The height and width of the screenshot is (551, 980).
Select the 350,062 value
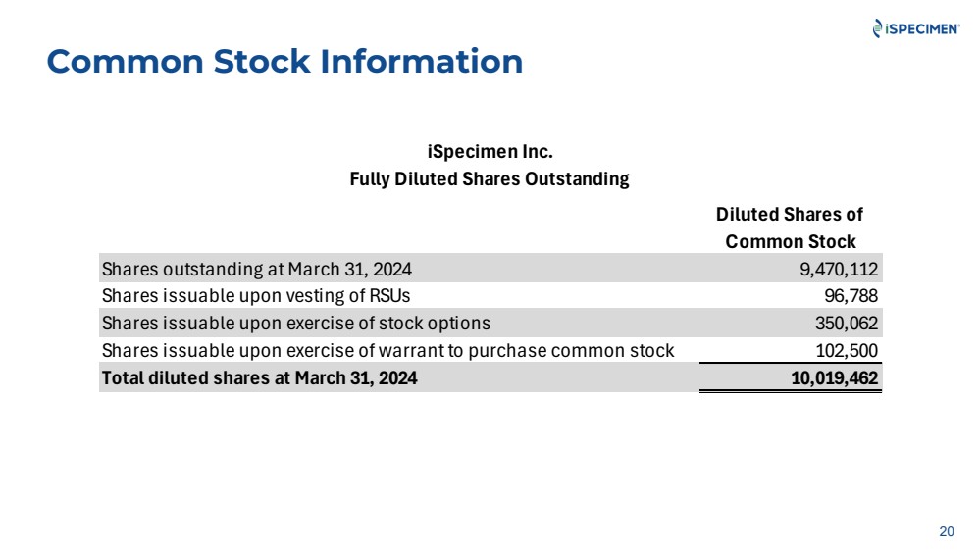pos(847,323)
